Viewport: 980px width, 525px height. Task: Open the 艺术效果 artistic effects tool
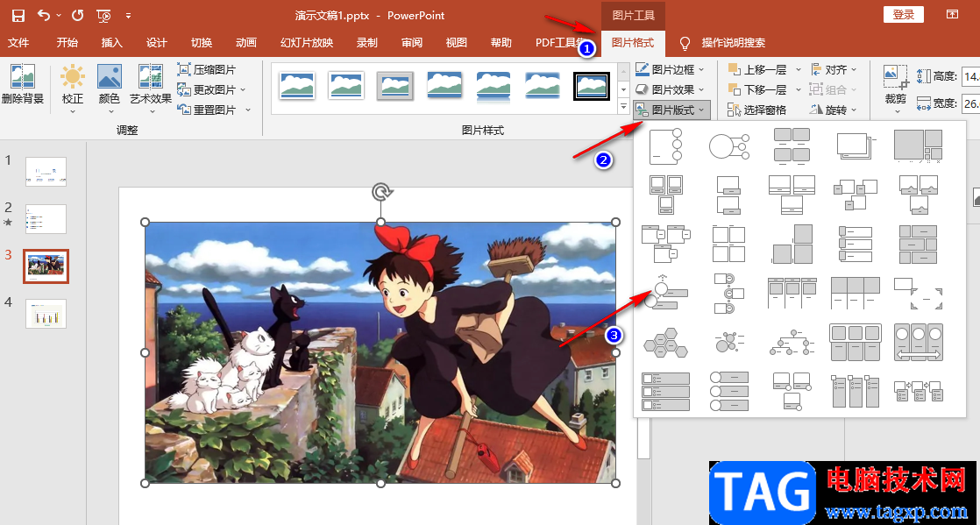coord(151,89)
